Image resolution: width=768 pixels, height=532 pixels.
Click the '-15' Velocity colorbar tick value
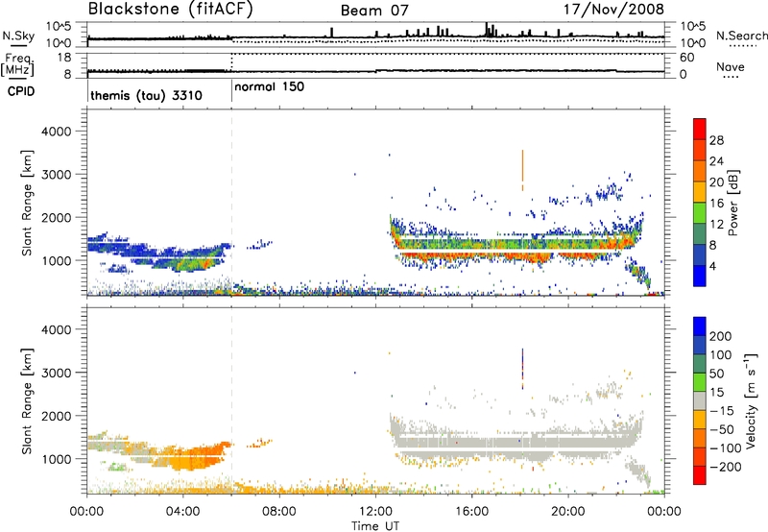722,410
